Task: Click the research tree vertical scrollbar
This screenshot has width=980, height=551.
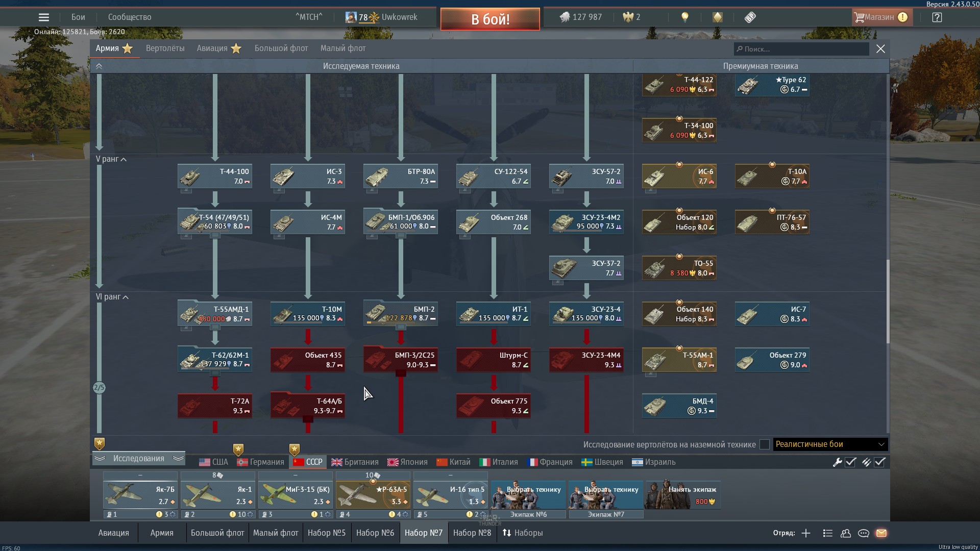Action: pos(888,301)
